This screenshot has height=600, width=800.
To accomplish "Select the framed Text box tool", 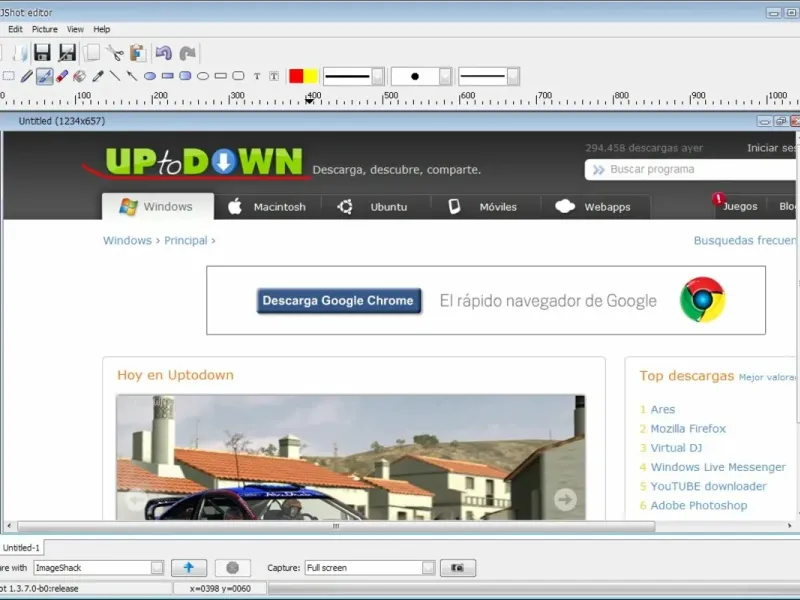I will (274, 77).
